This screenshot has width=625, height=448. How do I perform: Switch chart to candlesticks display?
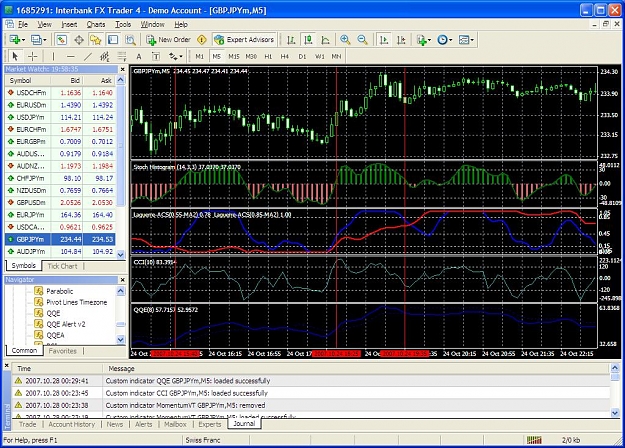(x=308, y=39)
